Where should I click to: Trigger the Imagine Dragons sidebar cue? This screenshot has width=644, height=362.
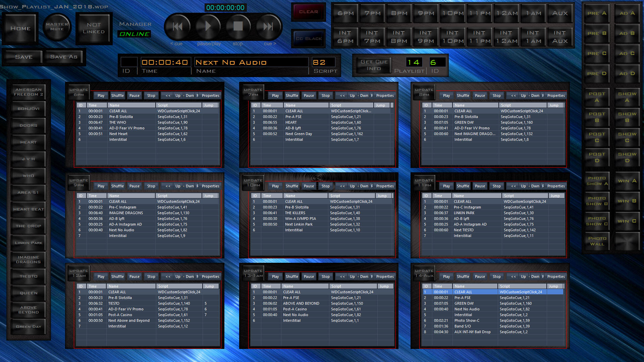[29, 259]
